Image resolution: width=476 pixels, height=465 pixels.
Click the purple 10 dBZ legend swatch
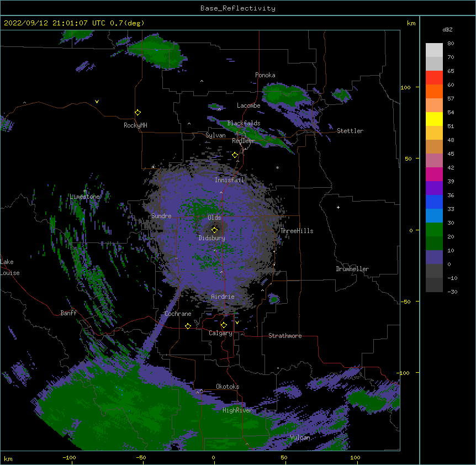(x=434, y=257)
